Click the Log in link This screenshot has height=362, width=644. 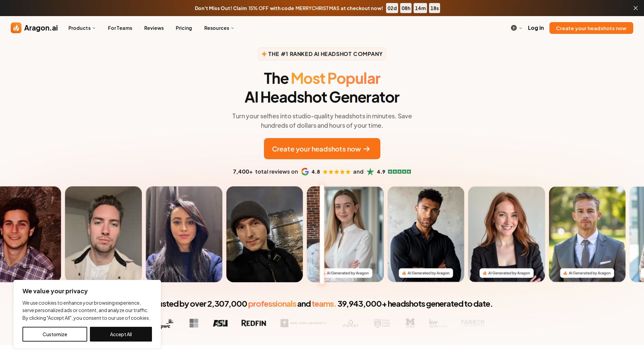pyautogui.click(x=536, y=28)
